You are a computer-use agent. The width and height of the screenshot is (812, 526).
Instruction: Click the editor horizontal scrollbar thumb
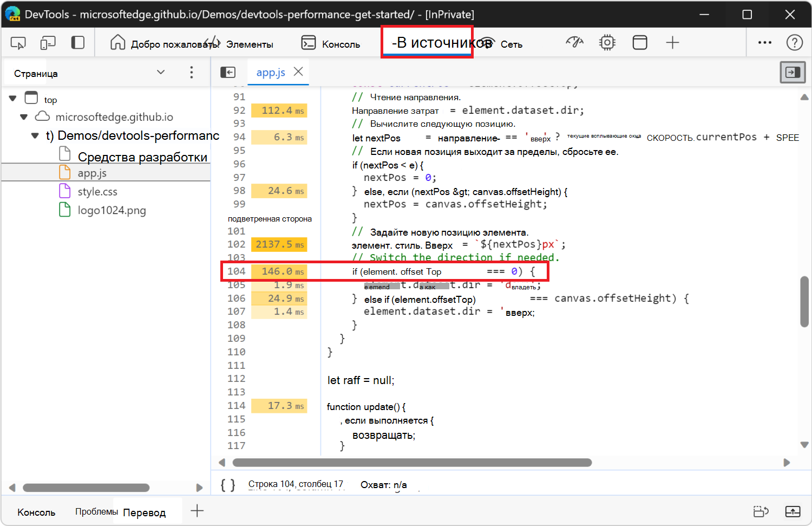point(412,463)
